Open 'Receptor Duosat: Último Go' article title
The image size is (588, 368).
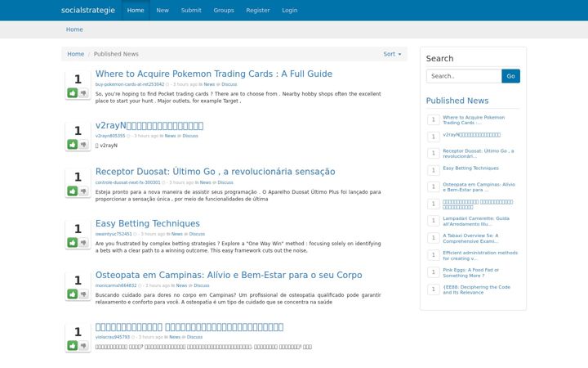click(216, 172)
